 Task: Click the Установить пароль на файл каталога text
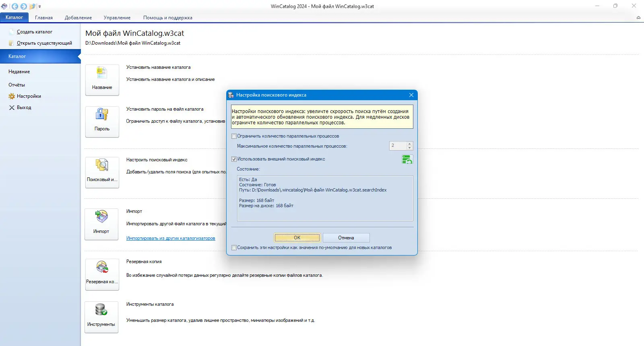pos(165,109)
